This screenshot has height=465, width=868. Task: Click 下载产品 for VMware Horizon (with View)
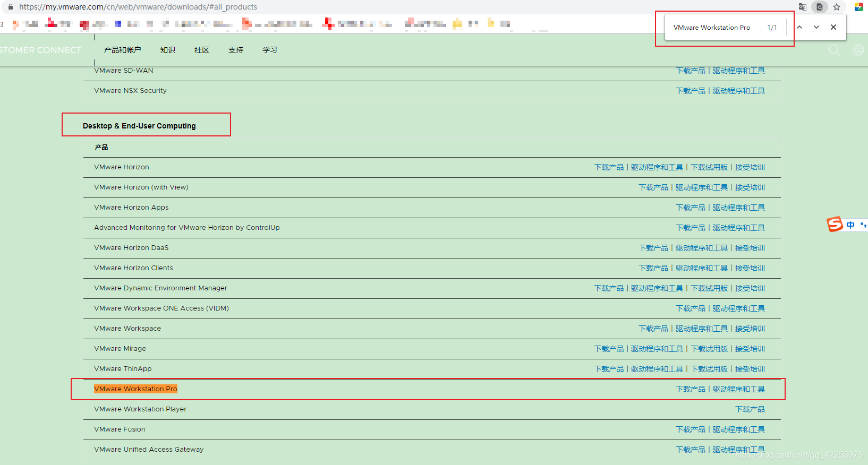[x=653, y=187]
